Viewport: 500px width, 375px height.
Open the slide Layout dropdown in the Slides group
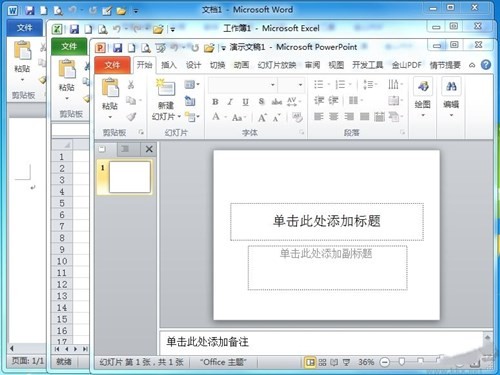[192, 85]
